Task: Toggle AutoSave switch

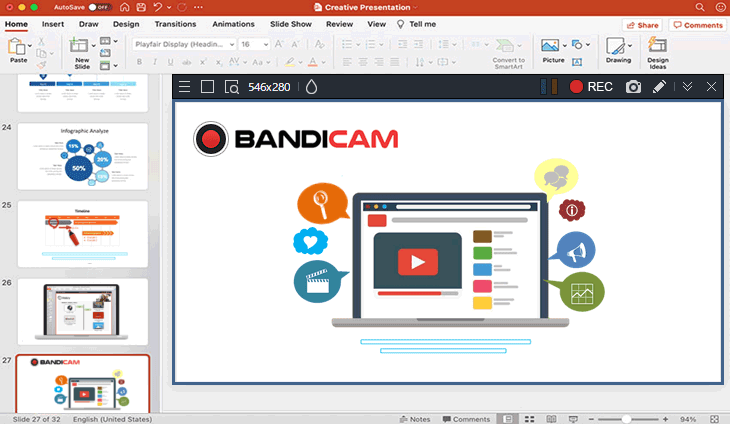Action: (x=99, y=7)
